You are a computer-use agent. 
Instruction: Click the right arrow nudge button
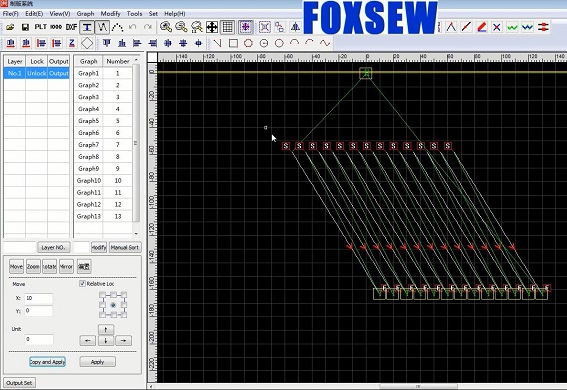[x=123, y=340]
